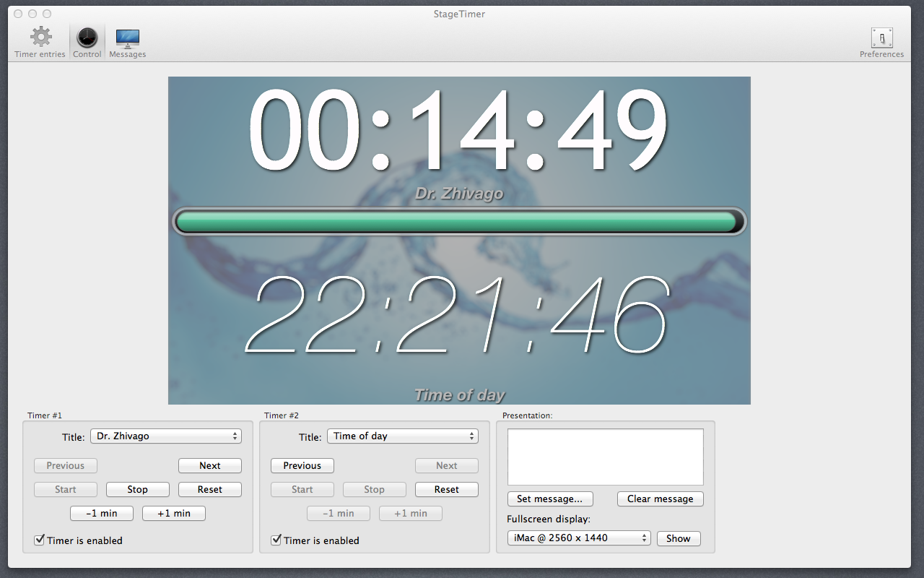
Task: Open the Preferences switch icon
Action: click(881, 38)
